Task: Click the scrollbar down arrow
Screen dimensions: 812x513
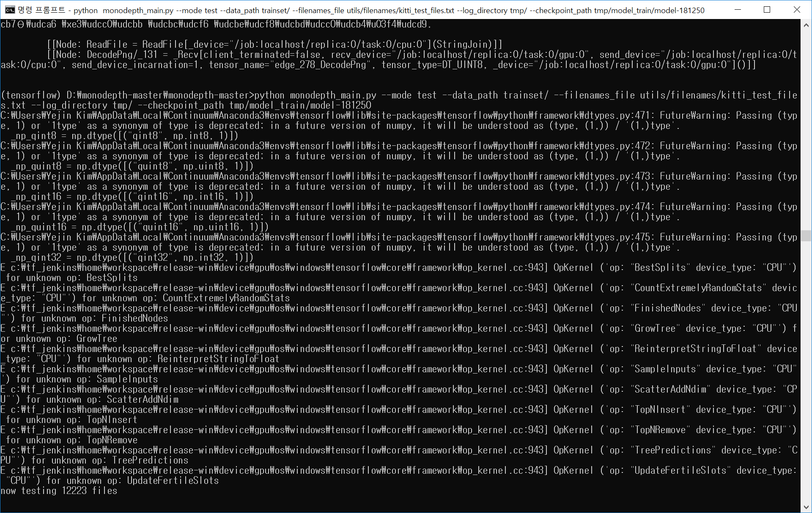Action: pos(806,507)
